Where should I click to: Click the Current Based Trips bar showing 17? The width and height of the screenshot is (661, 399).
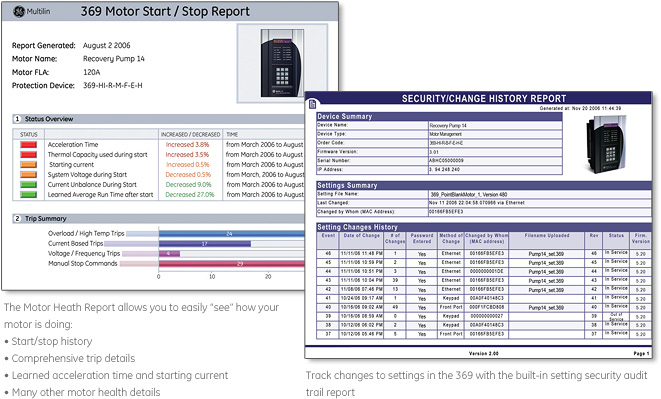[x=205, y=244]
